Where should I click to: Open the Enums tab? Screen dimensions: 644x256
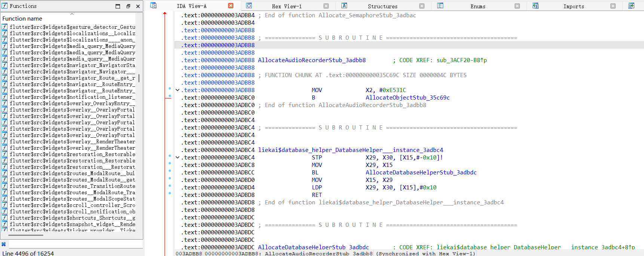coord(478,6)
